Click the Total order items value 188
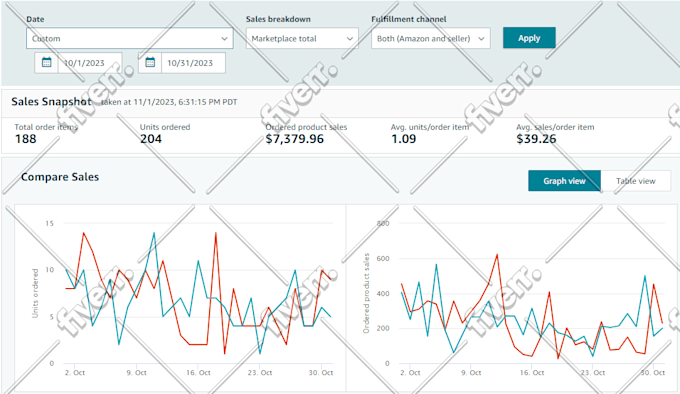Screen dimensions: 680x394 click(x=26, y=139)
